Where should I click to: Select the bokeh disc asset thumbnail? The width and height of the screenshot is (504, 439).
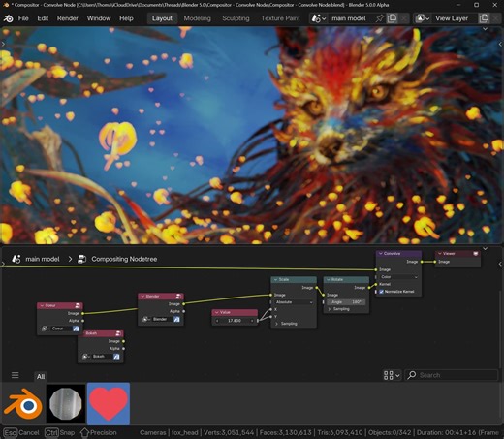[x=66, y=404]
